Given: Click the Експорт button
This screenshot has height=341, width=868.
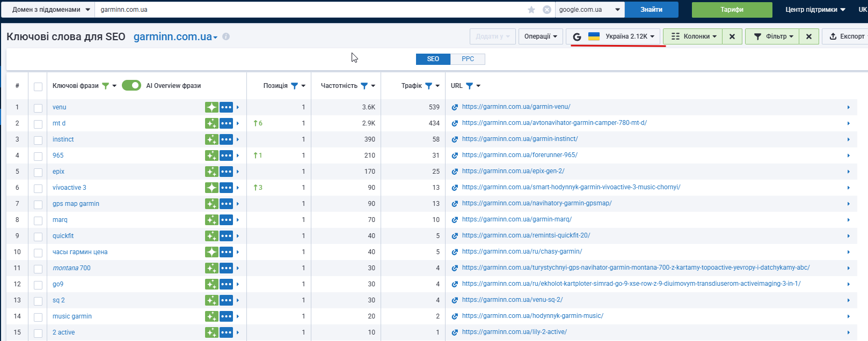Looking at the screenshot, I should coord(847,36).
